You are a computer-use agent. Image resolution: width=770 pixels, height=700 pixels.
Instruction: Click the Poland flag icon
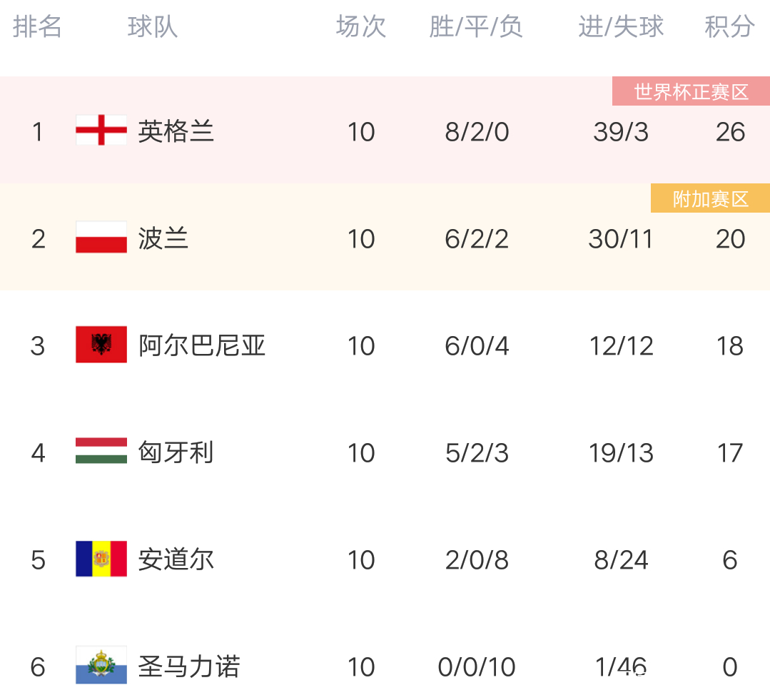101,238
